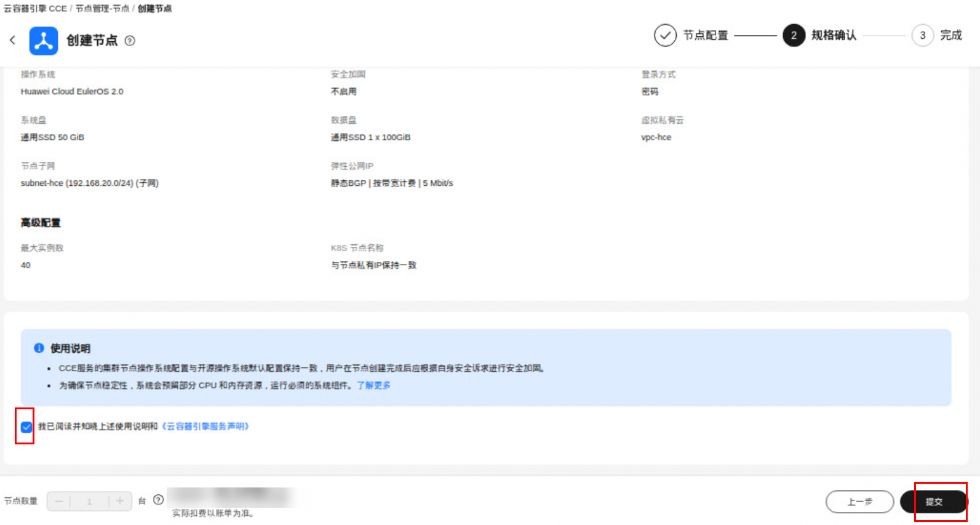Click the 完成 step label
980x525 pixels.
pyautogui.click(x=951, y=35)
